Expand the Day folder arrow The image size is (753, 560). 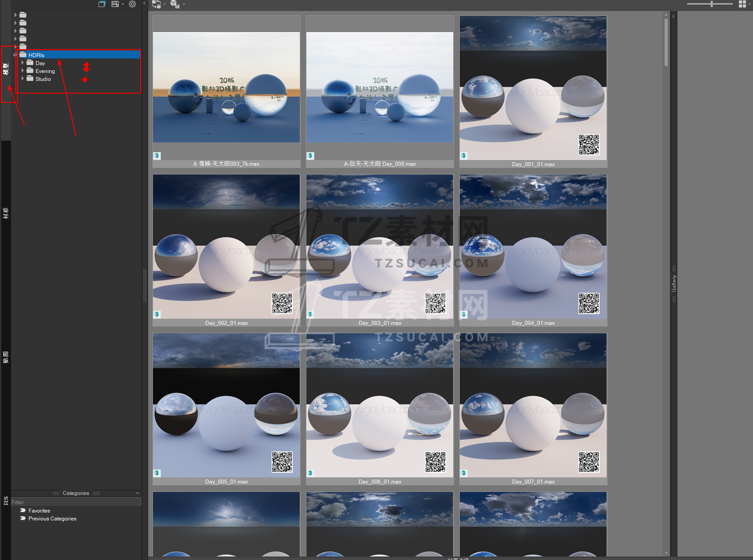coord(22,63)
